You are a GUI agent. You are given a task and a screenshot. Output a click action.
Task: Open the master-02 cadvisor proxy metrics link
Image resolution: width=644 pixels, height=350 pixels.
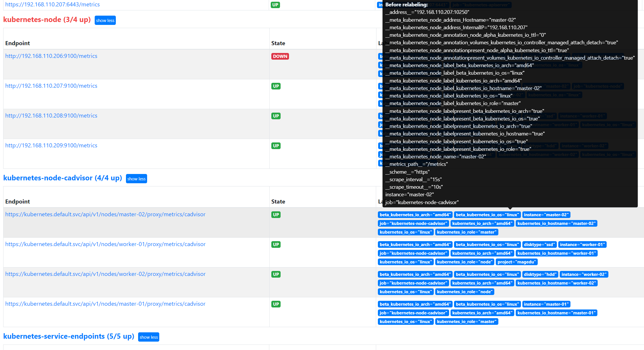point(105,215)
